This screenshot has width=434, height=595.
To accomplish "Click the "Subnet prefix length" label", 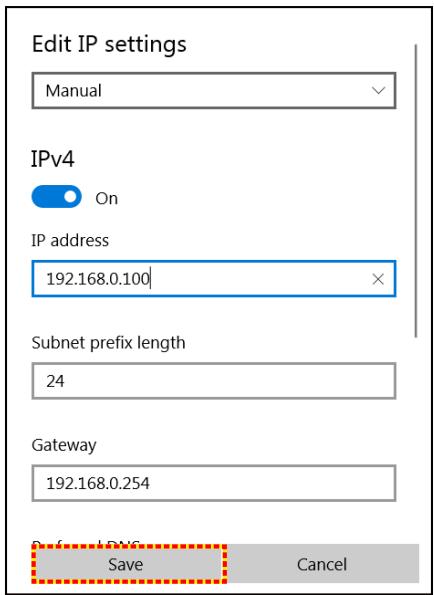I will pos(108,343).
